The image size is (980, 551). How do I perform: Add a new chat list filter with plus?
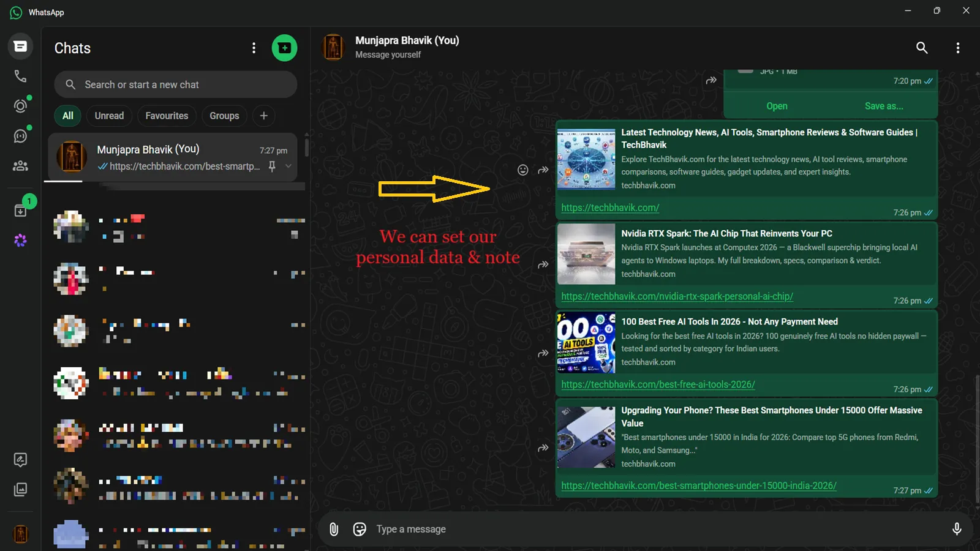[264, 116]
